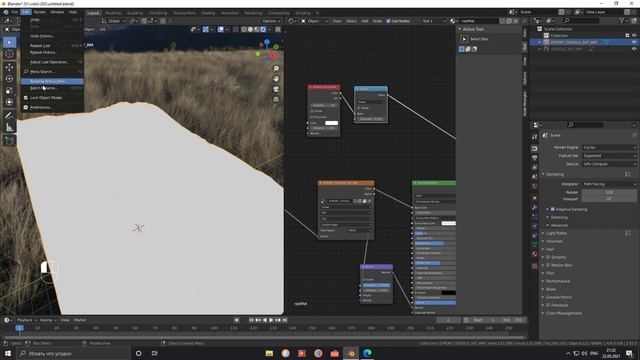This screenshot has width=640, height=360.
Task: Select the Annotate pencil tool
Action: coord(9,116)
